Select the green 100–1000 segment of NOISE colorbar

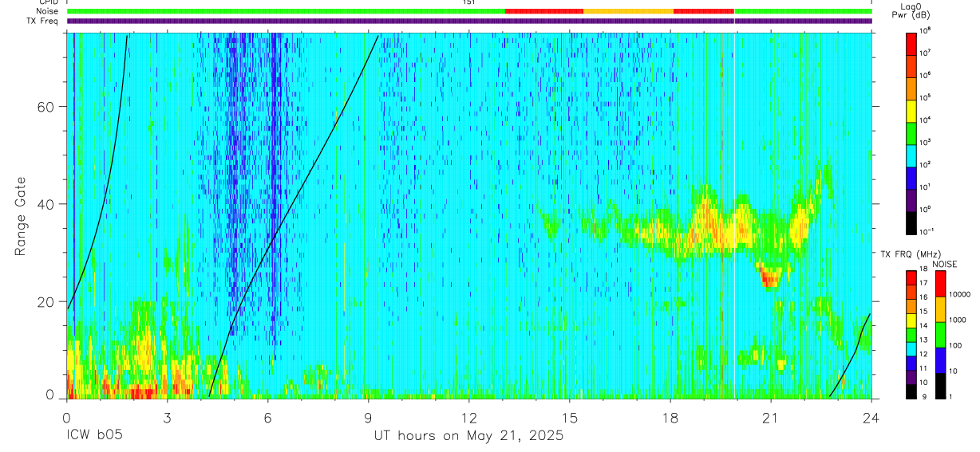(x=941, y=333)
